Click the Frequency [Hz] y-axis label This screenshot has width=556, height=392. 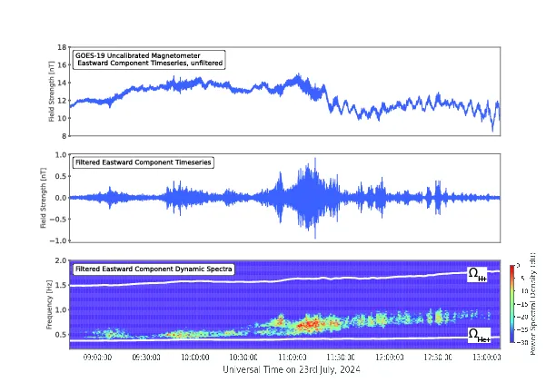[49, 305]
